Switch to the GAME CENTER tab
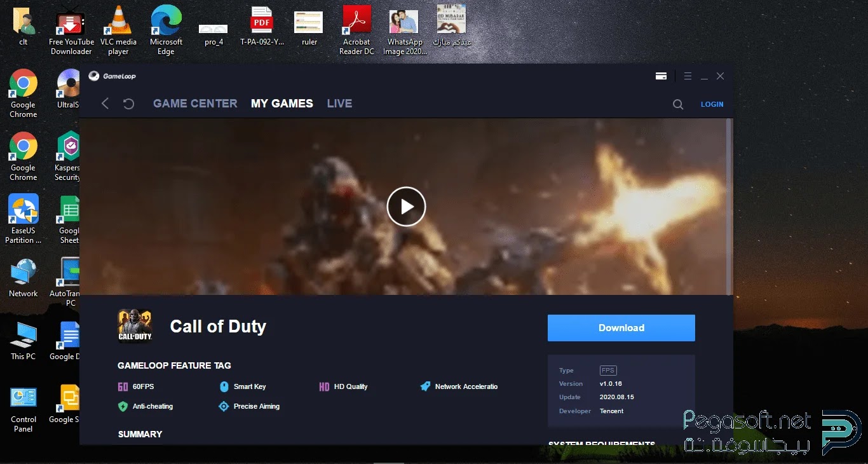Viewport: 868px width, 464px height. click(195, 104)
